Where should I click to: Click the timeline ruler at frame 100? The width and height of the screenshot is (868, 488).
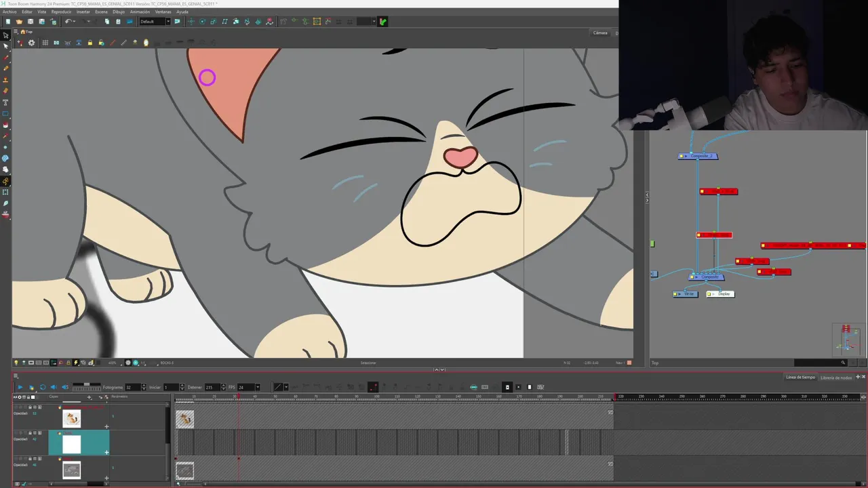[377, 396]
